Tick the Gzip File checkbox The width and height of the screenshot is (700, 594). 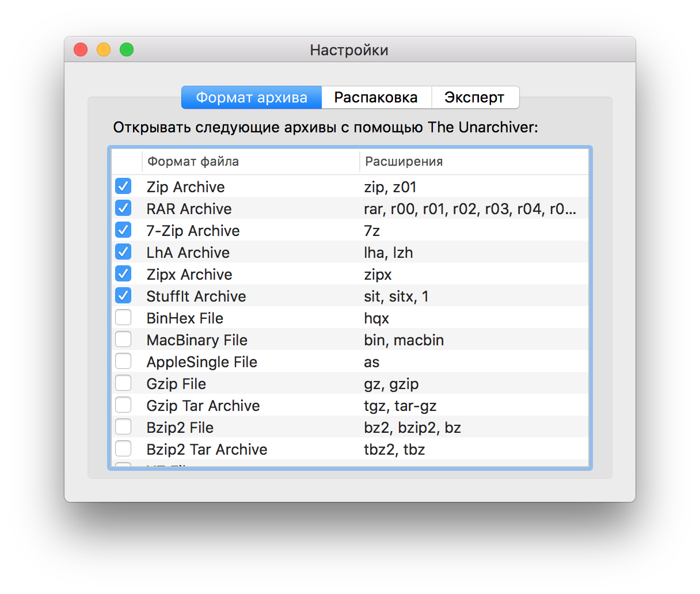pyautogui.click(x=123, y=383)
